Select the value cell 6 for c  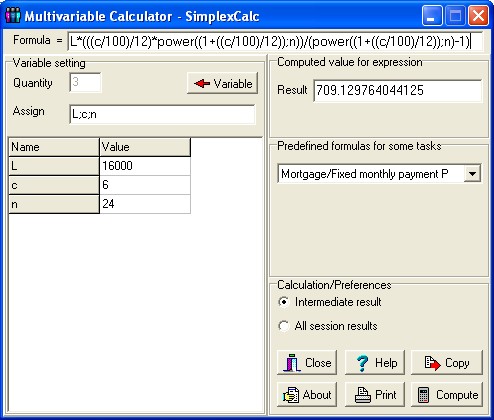click(x=145, y=185)
